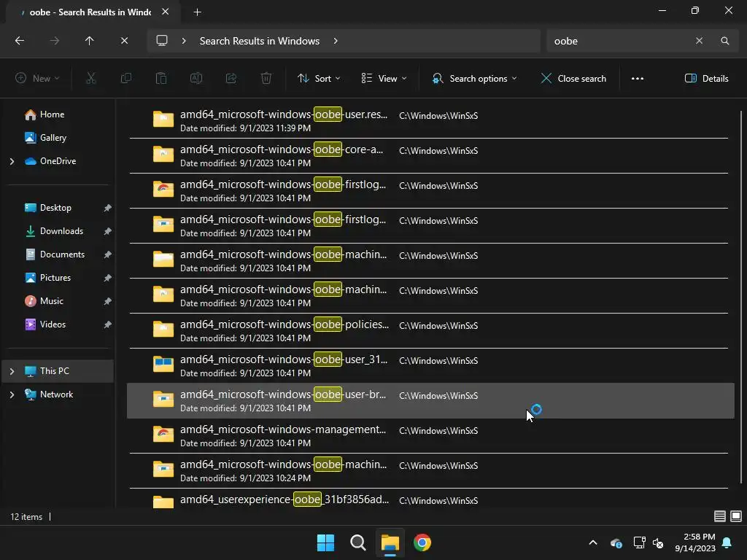
Task: Click File Explorer in the taskbar
Action: click(390, 542)
